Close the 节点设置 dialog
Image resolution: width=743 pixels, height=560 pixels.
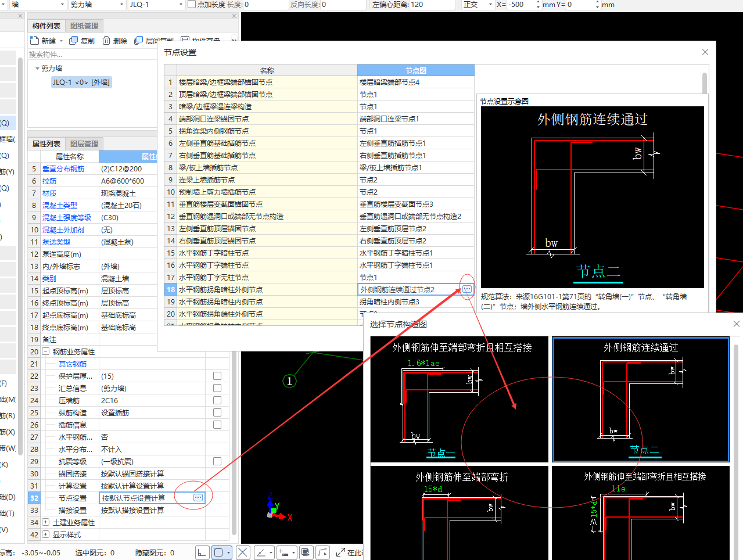(705, 52)
